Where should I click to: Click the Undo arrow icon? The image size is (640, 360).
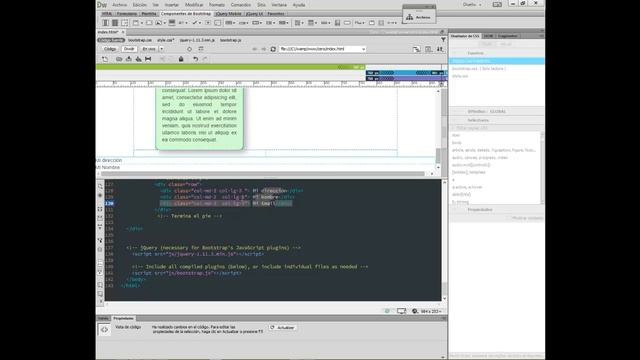[196, 59]
